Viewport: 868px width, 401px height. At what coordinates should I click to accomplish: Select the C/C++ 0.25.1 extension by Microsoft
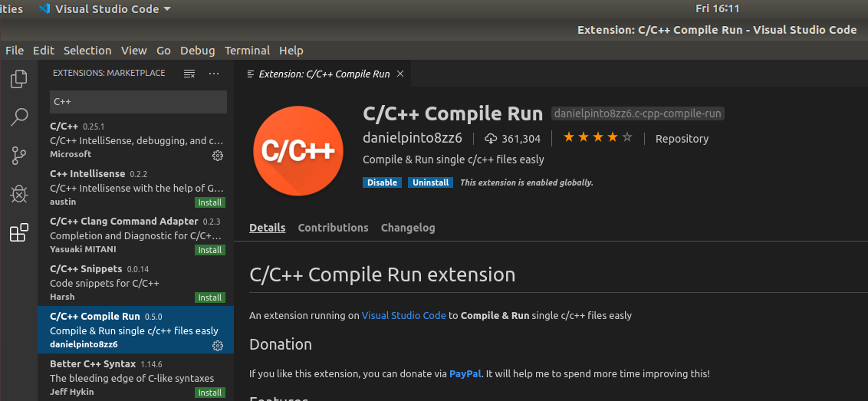pos(136,140)
